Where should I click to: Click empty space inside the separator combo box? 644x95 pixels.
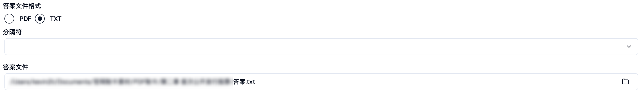click(300, 47)
